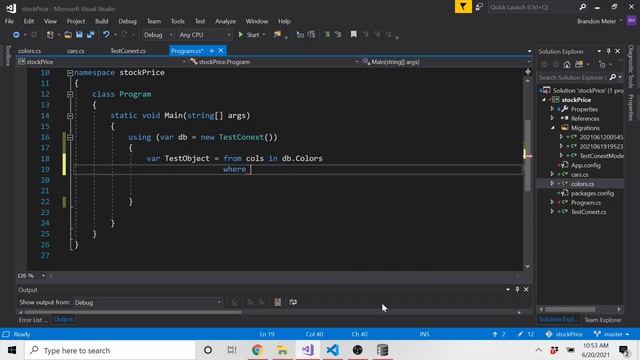Open the stockPrice project navigation dropdown
Screen dimensions: 640x360
coord(102,62)
